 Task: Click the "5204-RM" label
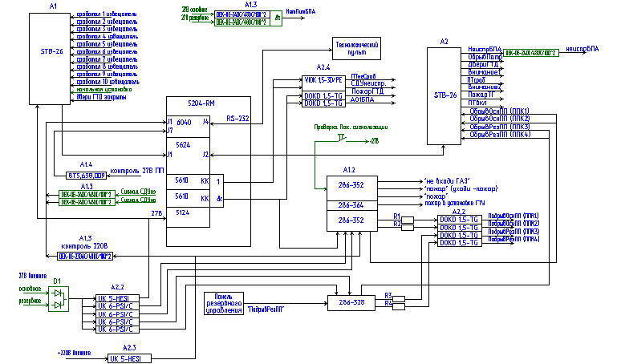[x=201, y=103]
